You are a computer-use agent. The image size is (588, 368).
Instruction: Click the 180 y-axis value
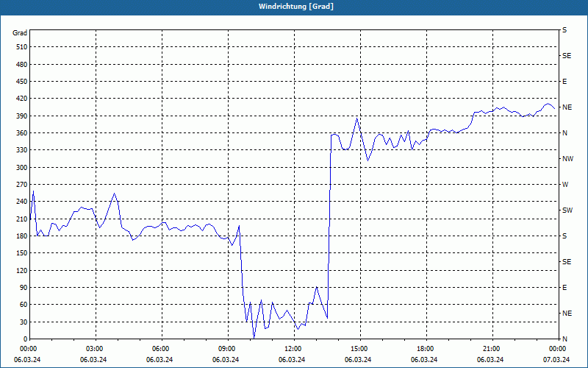(x=22, y=236)
